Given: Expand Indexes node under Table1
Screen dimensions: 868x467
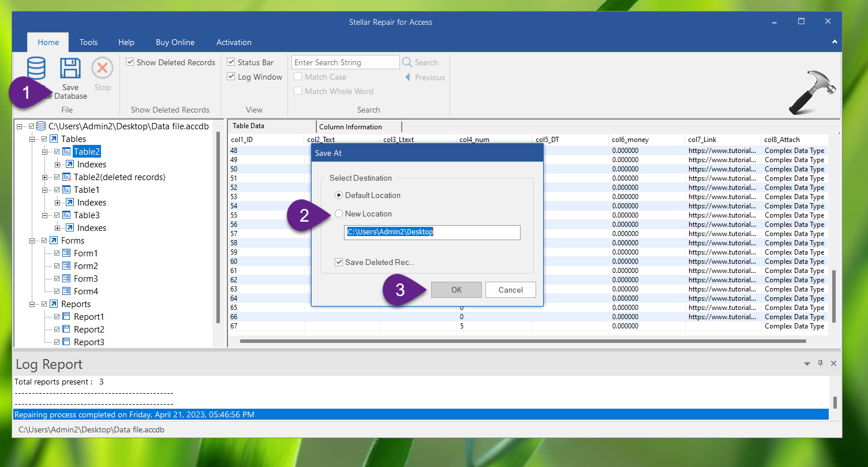Looking at the screenshot, I should tap(57, 203).
